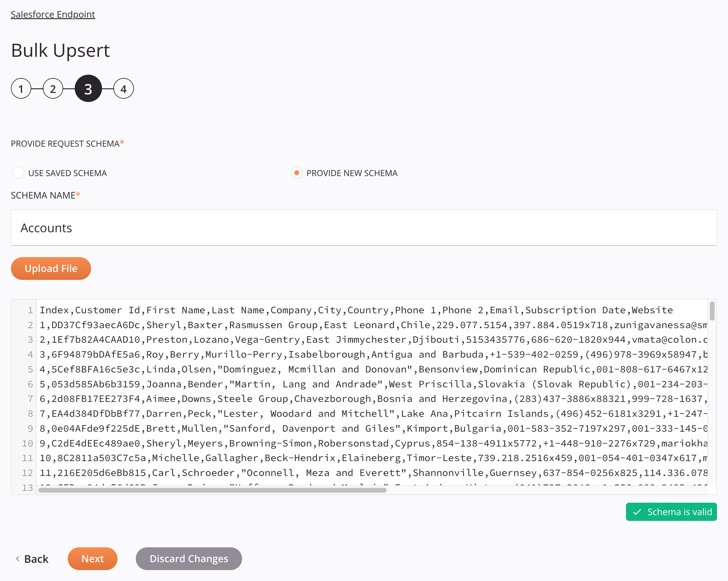Screen dimensions: 728x581
Task: Click the upload file icon button
Action: pos(50,268)
